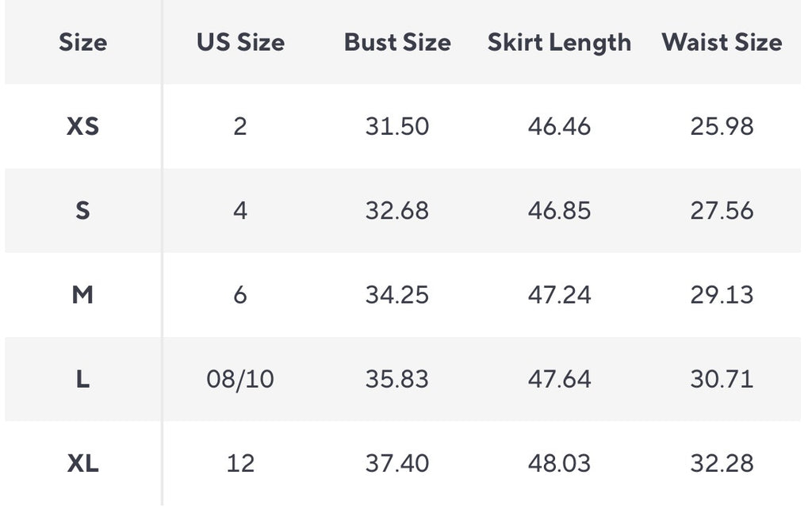The width and height of the screenshot is (812, 509).
Task: Select the XL size row label
Action: click(82, 464)
